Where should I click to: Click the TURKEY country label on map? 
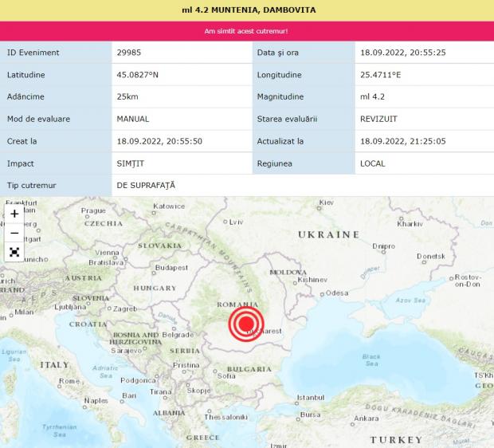click(x=396, y=439)
